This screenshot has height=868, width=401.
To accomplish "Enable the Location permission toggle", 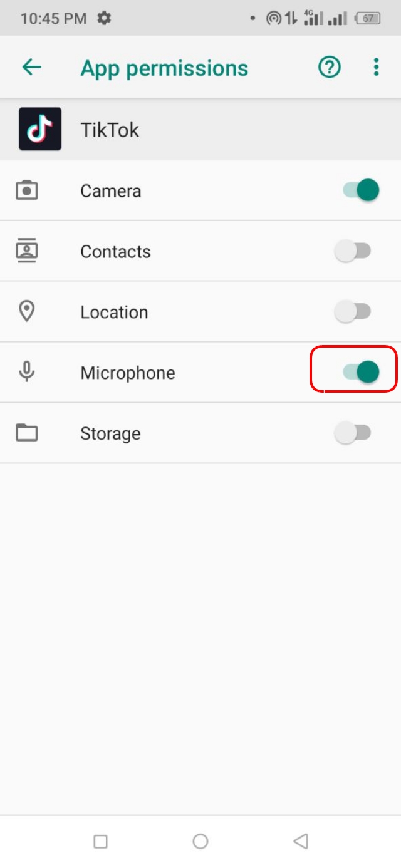I will [354, 311].
